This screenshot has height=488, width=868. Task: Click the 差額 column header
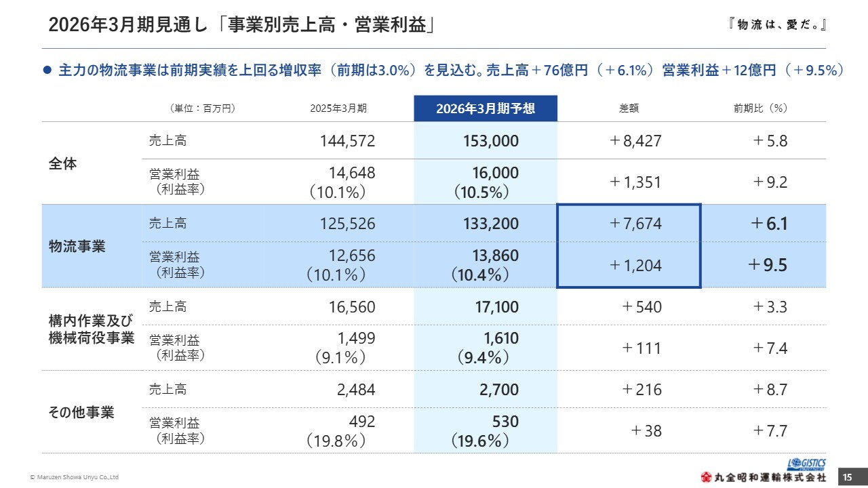pyautogui.click(x=629, y=108)
